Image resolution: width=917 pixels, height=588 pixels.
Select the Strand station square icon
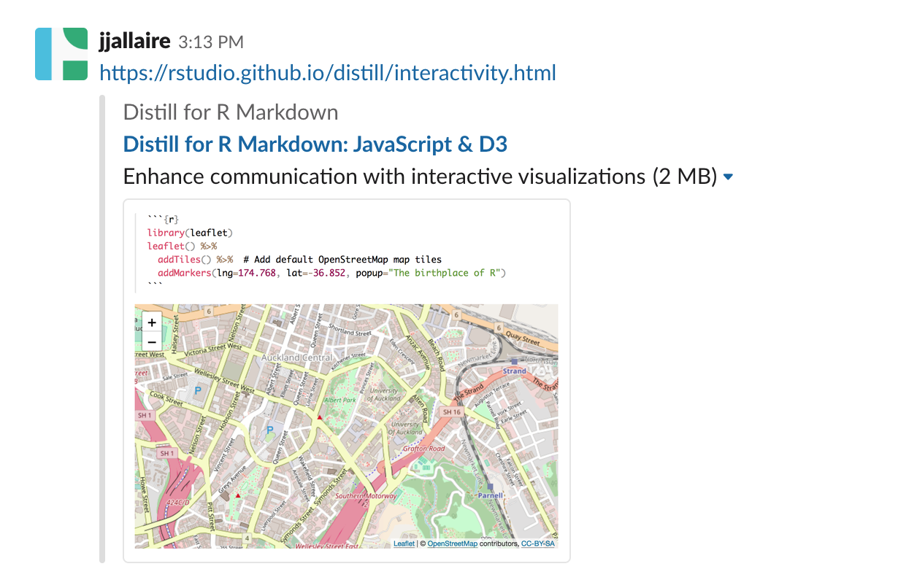(x=514, y=361)
